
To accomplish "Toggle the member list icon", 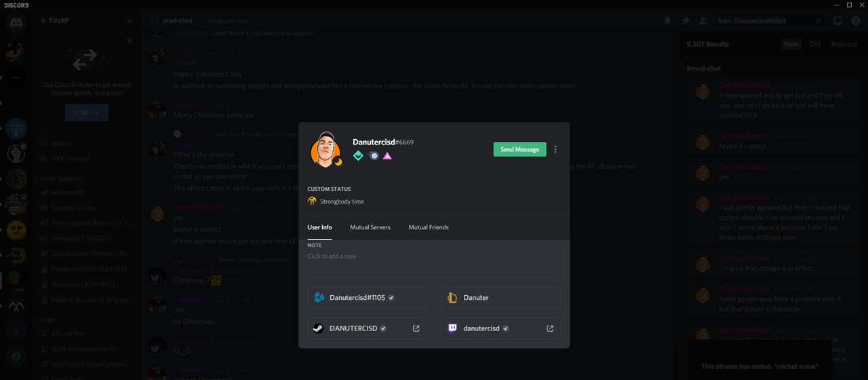I will pyautogui.click(x=703, y=21).
